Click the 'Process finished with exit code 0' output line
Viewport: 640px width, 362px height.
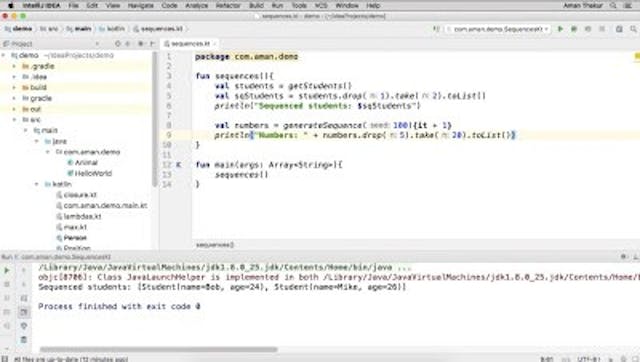[119, 306]
